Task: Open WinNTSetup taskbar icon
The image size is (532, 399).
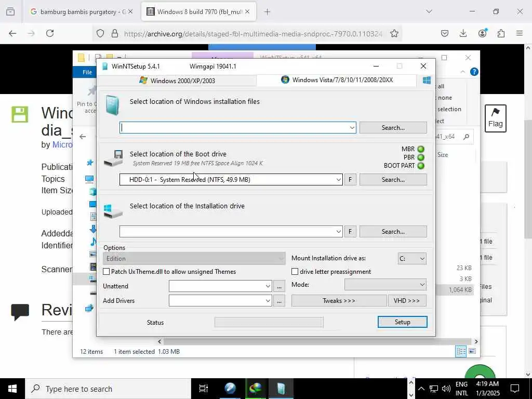Action: (x=281, y=389)
